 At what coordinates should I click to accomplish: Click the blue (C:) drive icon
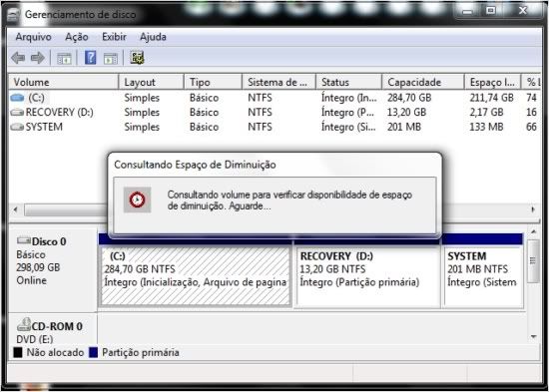click(17, 98)
